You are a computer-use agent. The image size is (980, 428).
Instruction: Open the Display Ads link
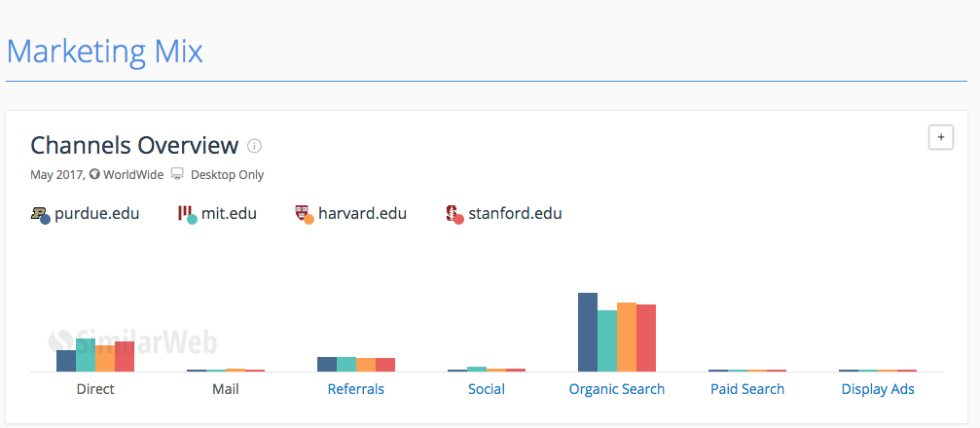878,389
